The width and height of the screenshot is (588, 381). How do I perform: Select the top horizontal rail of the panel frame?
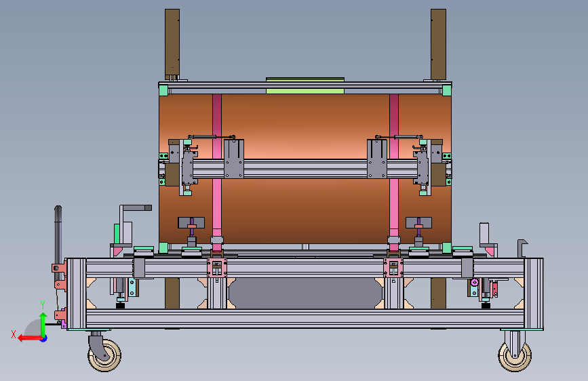(305, 85)
